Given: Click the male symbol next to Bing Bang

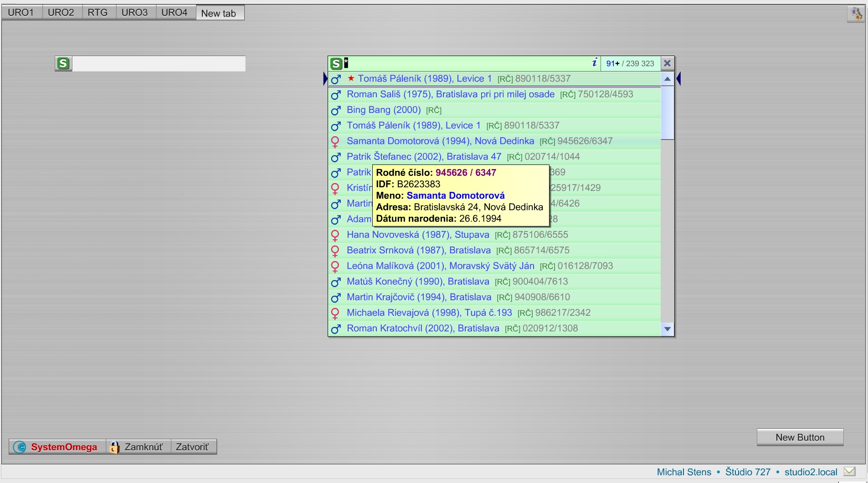Looking at the screenshot, I should click(336, 111).
